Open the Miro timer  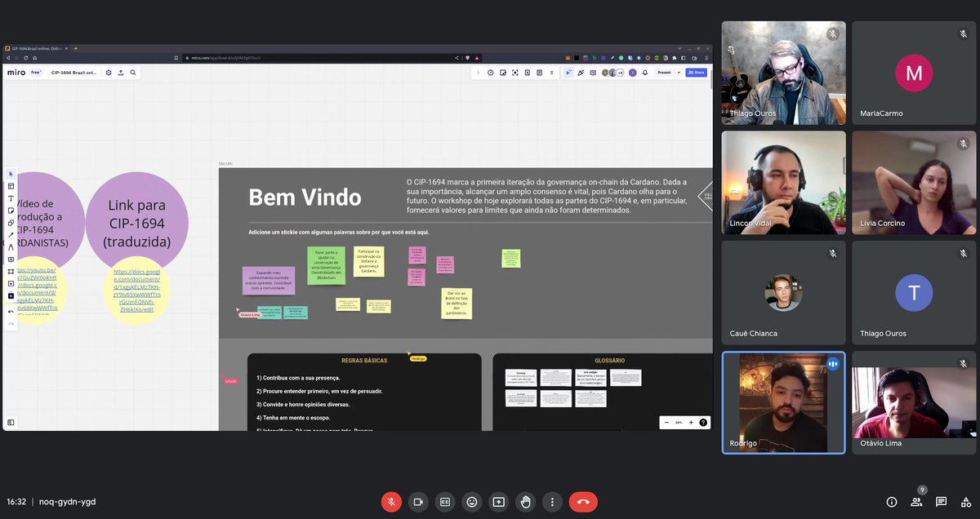491,73
